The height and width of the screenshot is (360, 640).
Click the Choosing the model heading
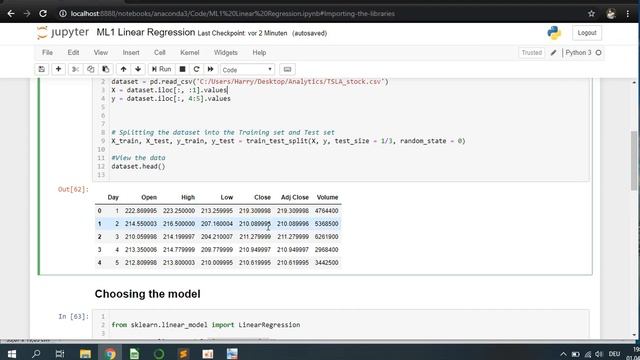tap(147, 294)
